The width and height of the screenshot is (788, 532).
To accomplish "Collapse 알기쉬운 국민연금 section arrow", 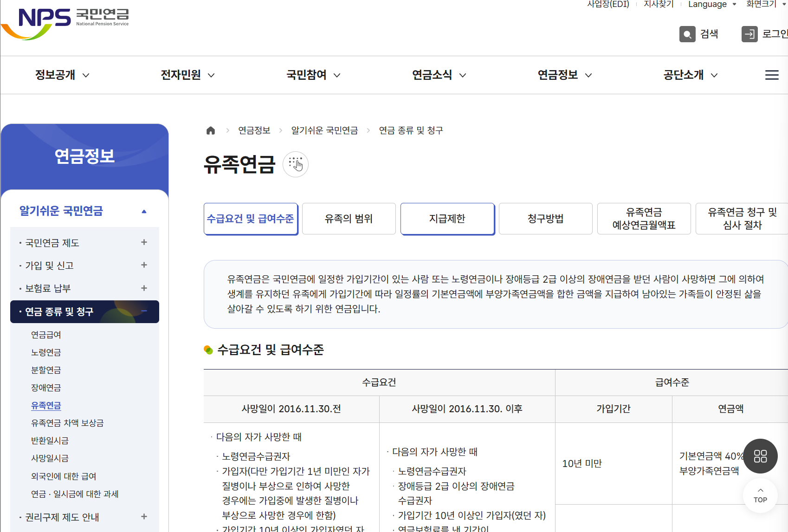I will point(144,211).
